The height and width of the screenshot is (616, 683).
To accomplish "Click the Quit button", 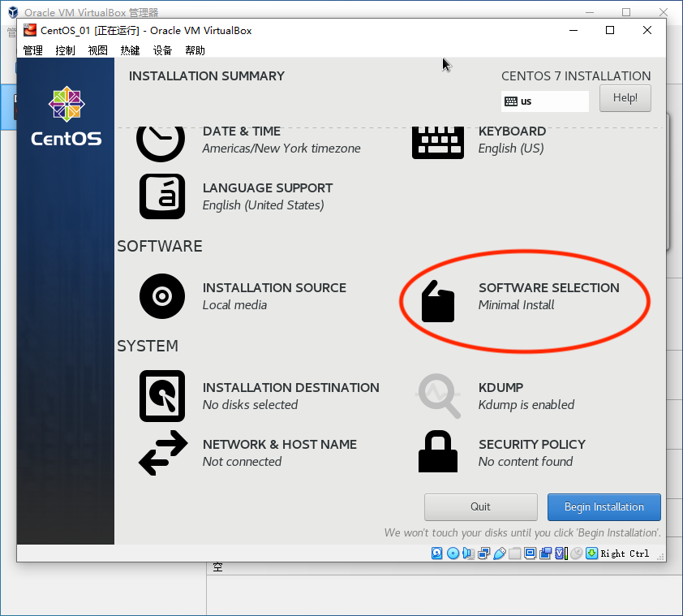I will (x=480, y=507).
